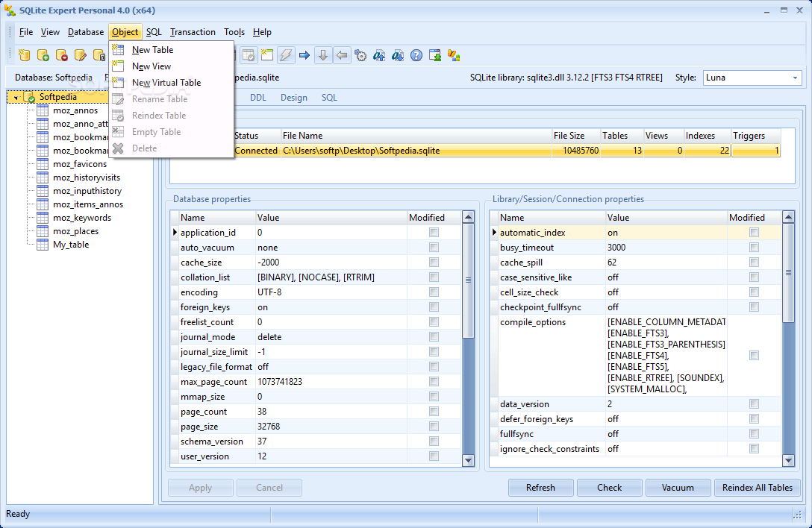Click the gray down arrow toolbar icon
812x528 pixels.
[x=323, y=55]
